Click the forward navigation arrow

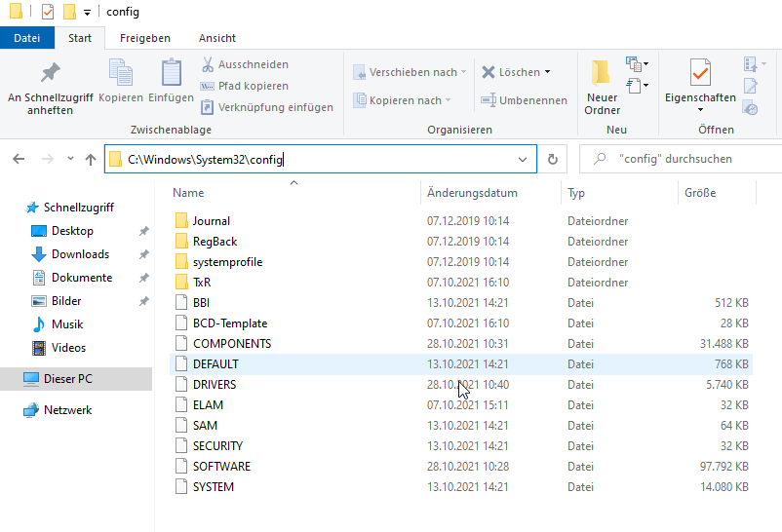pyautogui.click(x=48, y=159)
